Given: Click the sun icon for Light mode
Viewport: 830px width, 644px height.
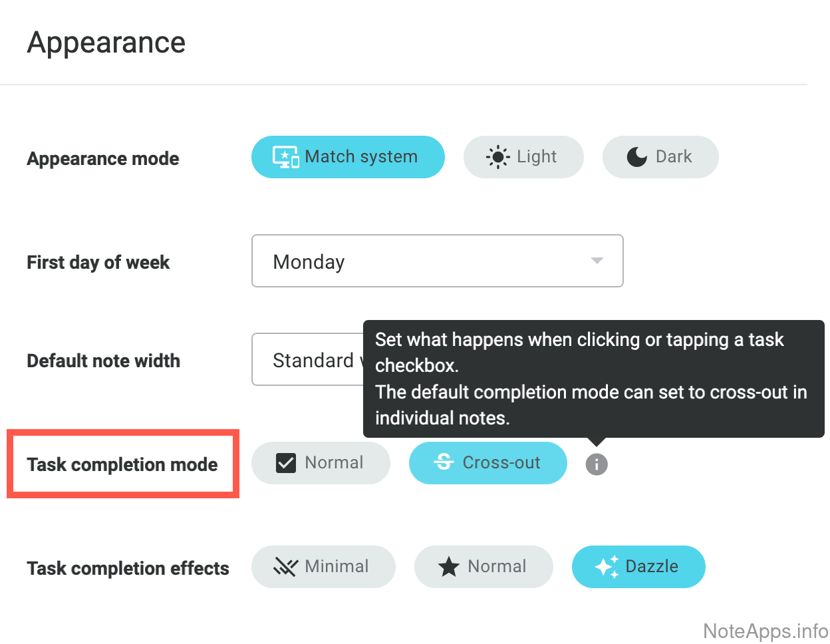Looking at the screenshot, I should pos(498,157).
